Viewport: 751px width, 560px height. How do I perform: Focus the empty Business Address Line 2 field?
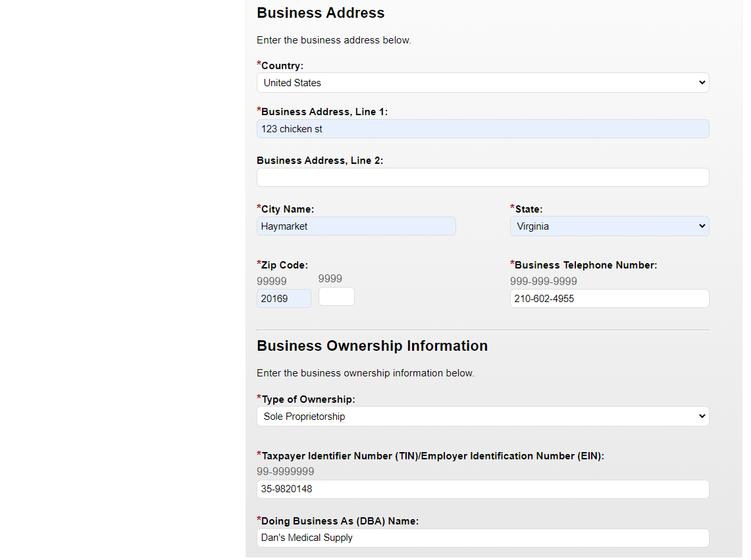coord(482,178)
